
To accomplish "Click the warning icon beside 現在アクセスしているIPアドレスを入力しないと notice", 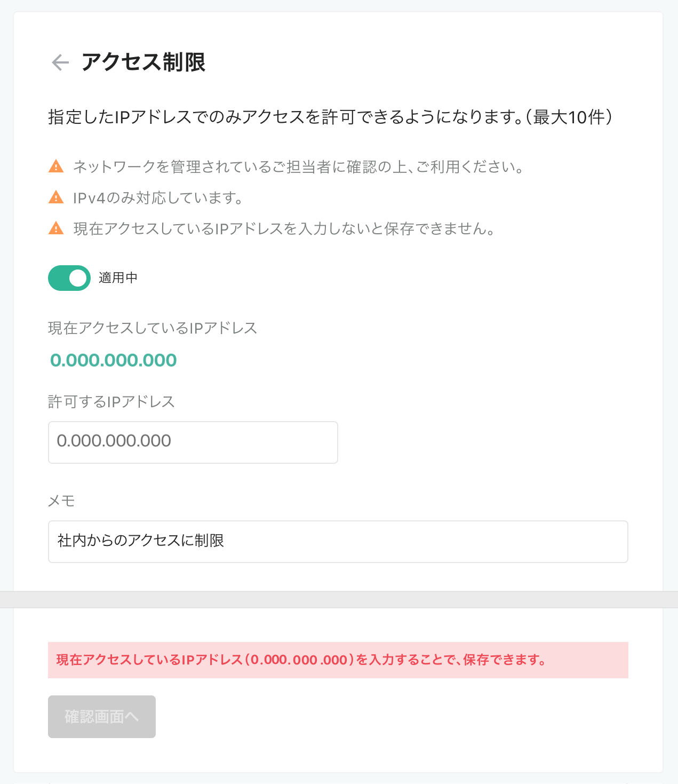I will click(x=56, y=228).
